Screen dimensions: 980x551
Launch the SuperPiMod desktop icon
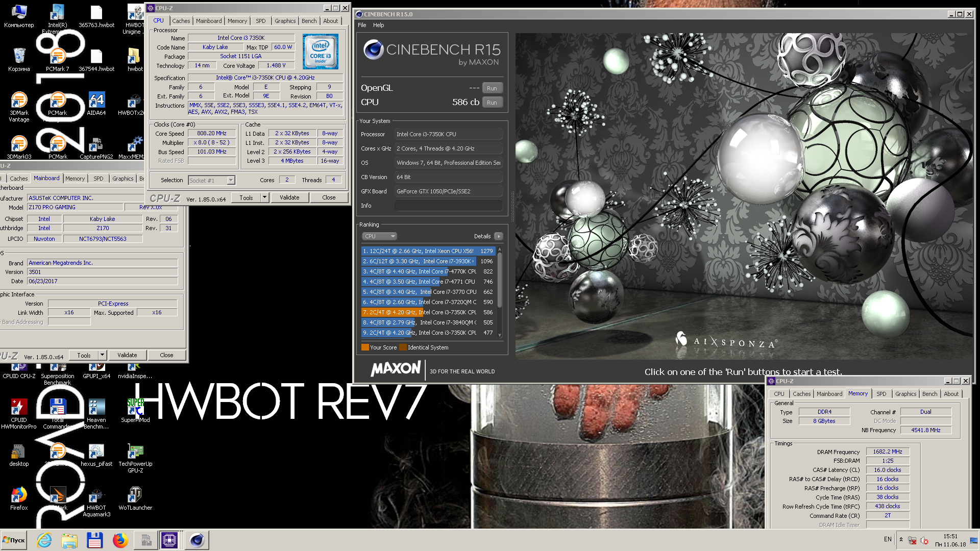click(135, 411)
